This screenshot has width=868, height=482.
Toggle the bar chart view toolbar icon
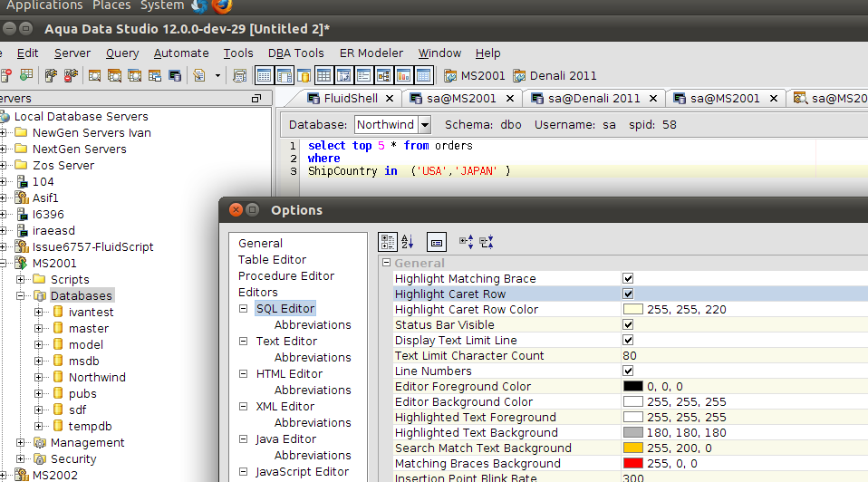[x=403, y=75]
